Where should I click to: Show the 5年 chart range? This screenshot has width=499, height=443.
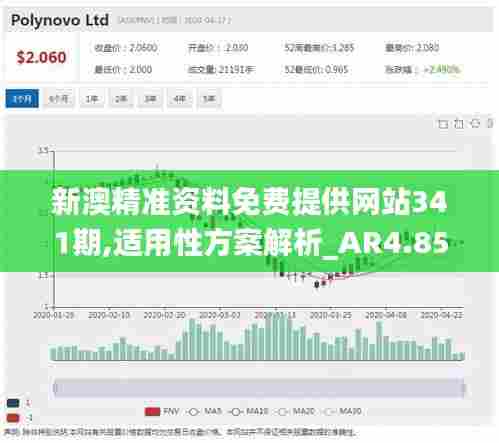tap(209, 99)
